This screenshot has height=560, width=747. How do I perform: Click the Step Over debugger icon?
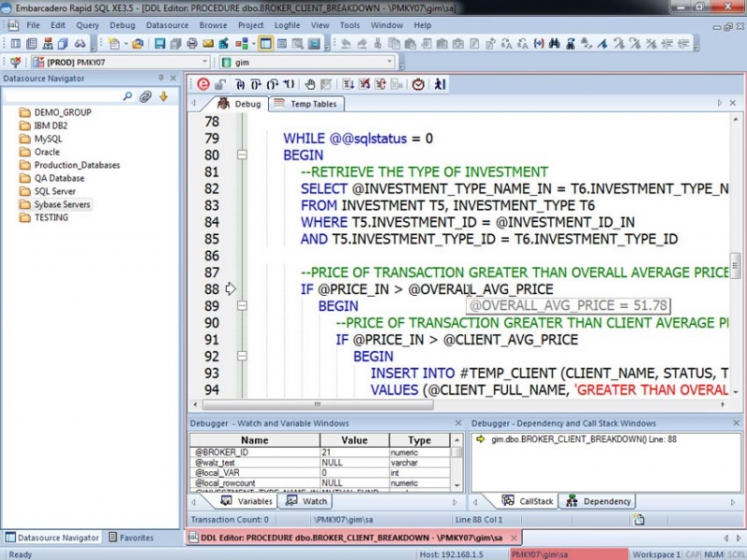[x=256, y=84]
